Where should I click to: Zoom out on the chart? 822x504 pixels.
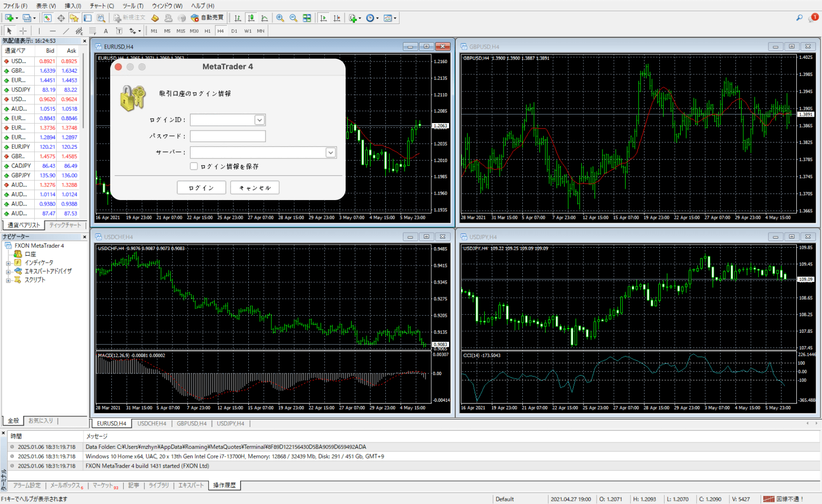(293, 18)
